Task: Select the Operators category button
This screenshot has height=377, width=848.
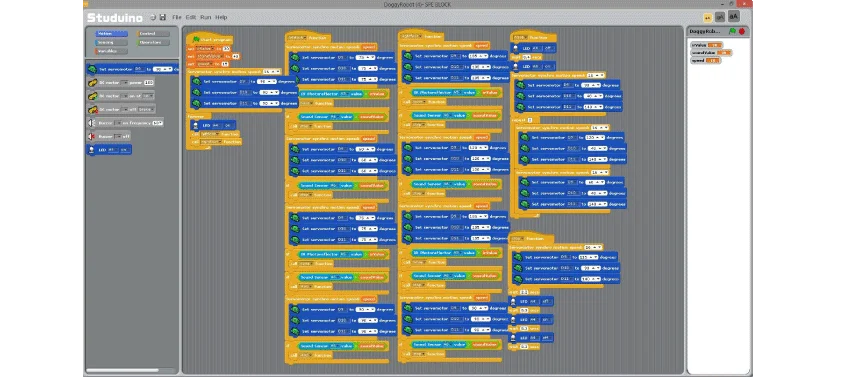Action: click(153, 42)
